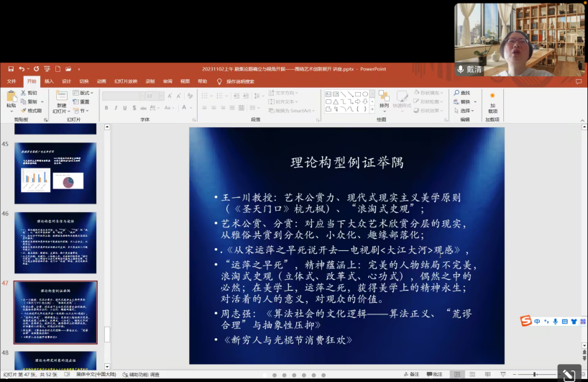This screenshot has height=382, width=588.
Task: Switch to the Slide Show (幻灯片放映) tab
Action: (x=127, y=81)
